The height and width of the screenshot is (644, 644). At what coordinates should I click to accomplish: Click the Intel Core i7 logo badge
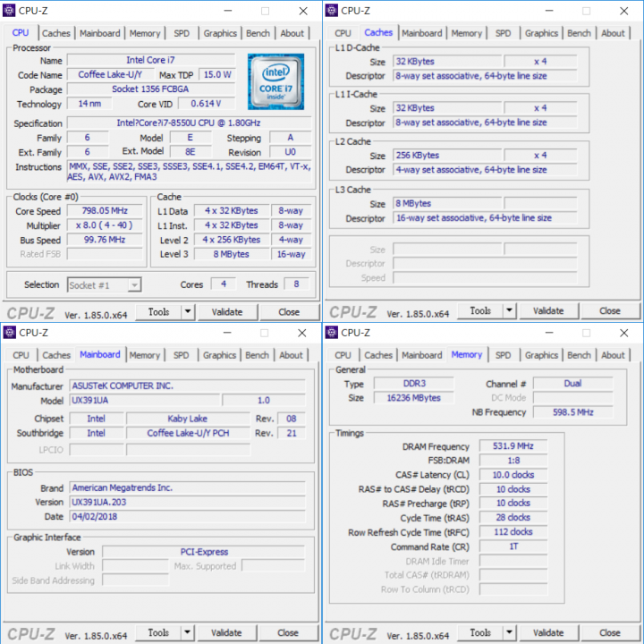[275, 81]
